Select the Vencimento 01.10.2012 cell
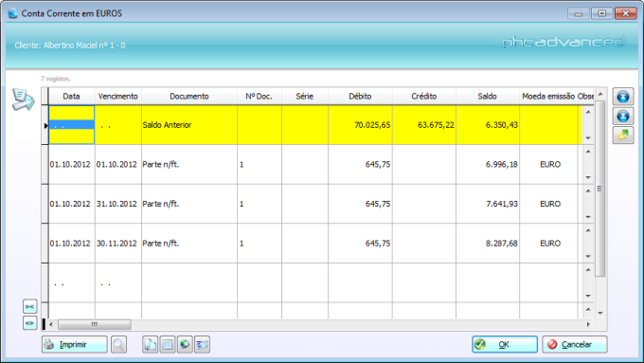Viewport: 644px width, 363px height. 117,164
